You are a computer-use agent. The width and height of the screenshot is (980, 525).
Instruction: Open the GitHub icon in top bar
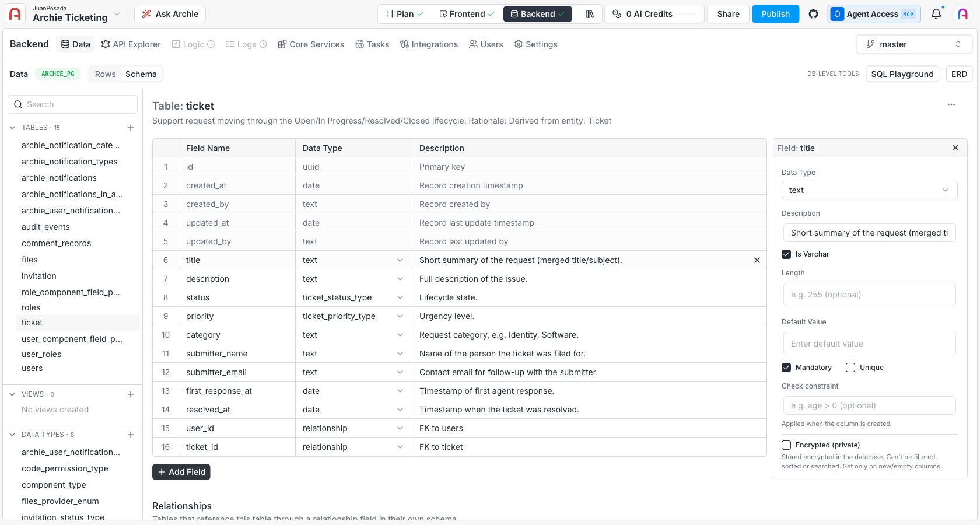pos(813,14)
